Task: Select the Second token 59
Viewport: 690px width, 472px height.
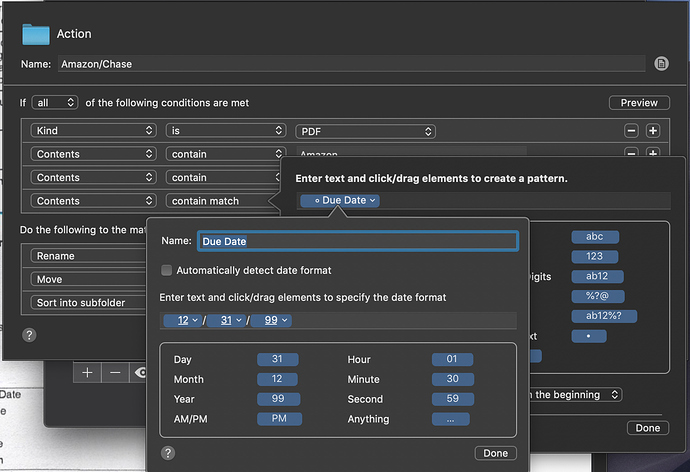Action: point(453,399)
